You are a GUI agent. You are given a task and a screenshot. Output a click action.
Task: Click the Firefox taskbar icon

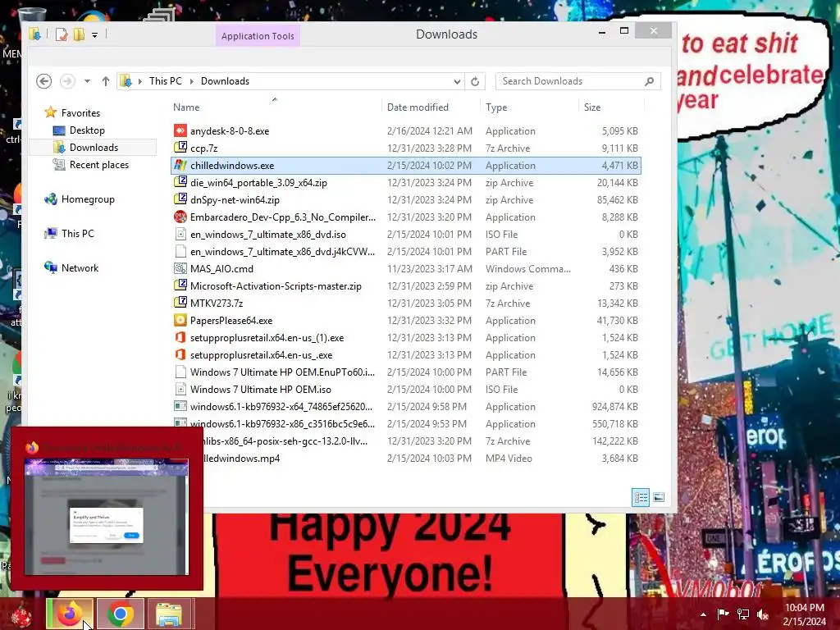click(x=70, y=614)
